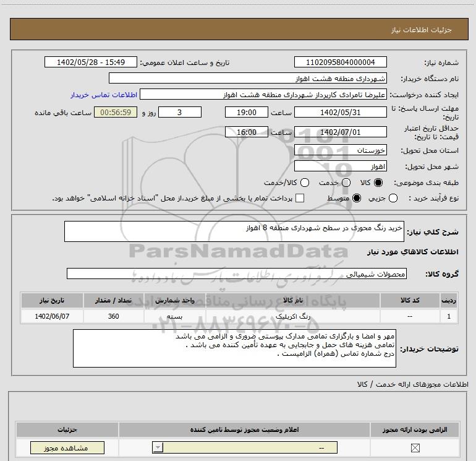Click response deadline date 1402/05/31
476x461 pixels.
(x=340, y=112)
